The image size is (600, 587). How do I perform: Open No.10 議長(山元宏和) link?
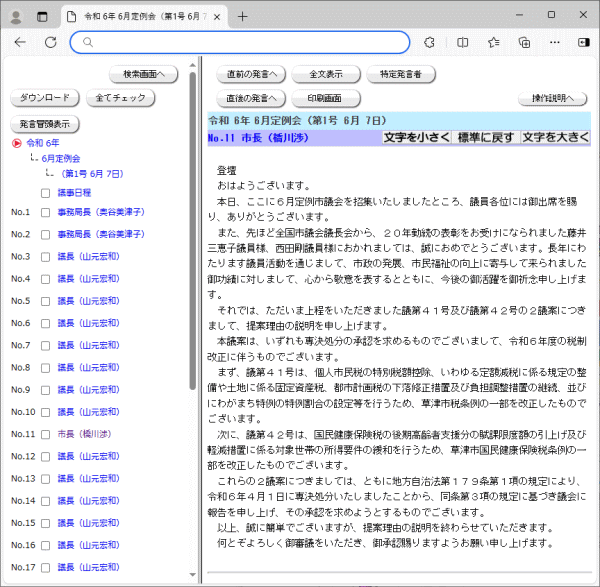coord(88,412)
